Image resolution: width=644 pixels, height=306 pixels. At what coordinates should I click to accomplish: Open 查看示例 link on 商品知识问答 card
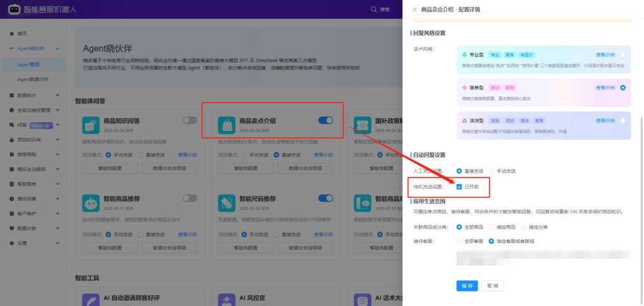click(x=187, y=155)
